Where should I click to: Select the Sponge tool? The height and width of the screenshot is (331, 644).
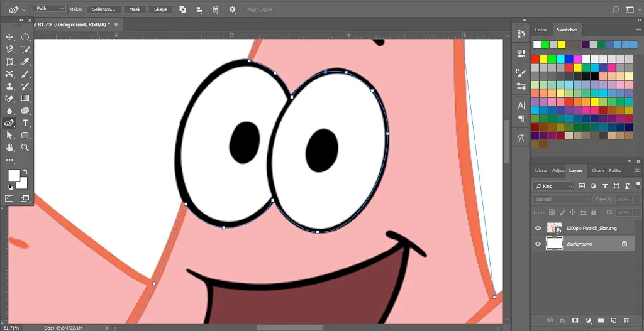(x=25, y=111)
